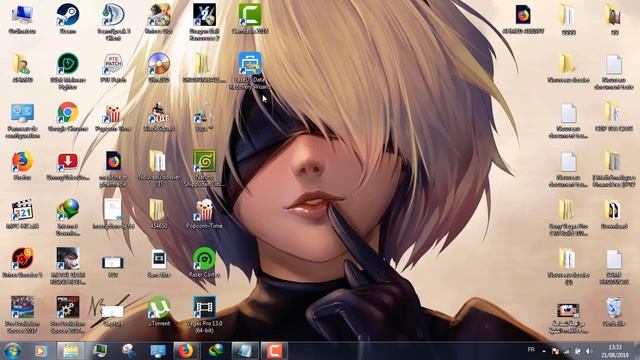The width and height of the screenshot is (640, 360).
Task: Launch Naruto Shippuden green leaf shortcut
Action: pos(204,169)
